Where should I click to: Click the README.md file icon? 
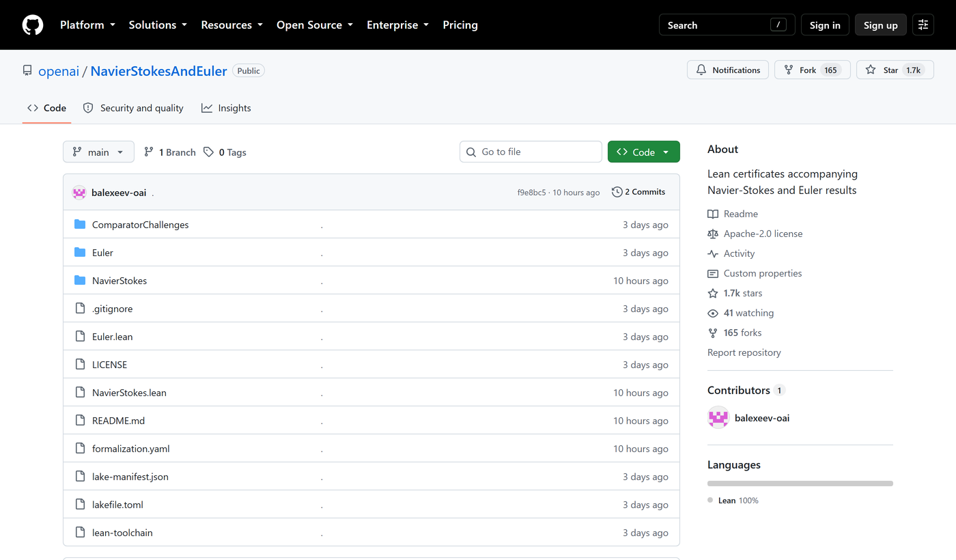80,421
